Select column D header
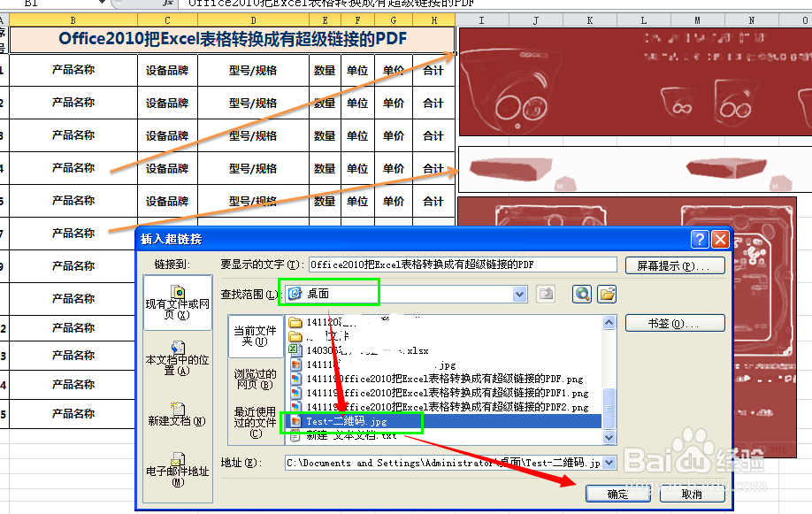The height and width of the screenshot is (514, 812). point(253,20)
